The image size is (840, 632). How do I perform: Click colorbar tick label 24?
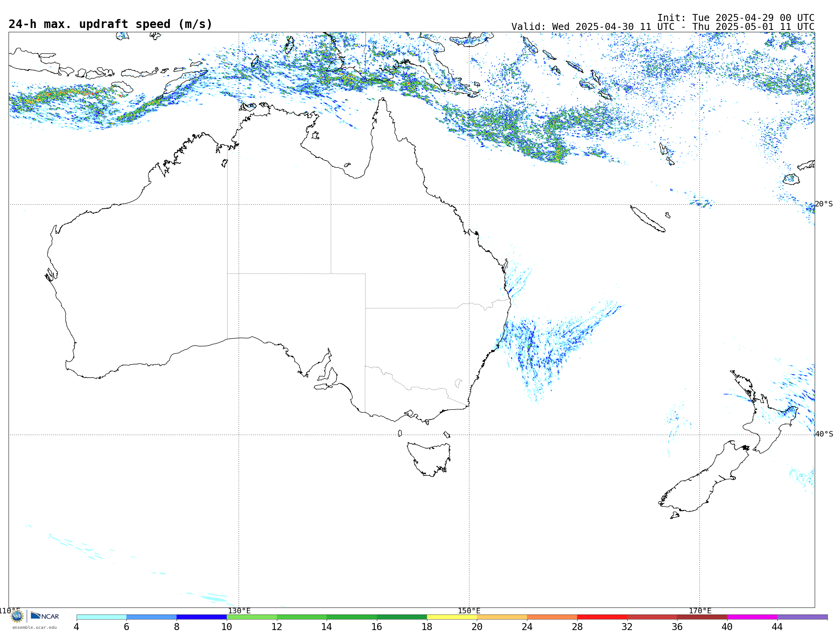pos(527,627)
